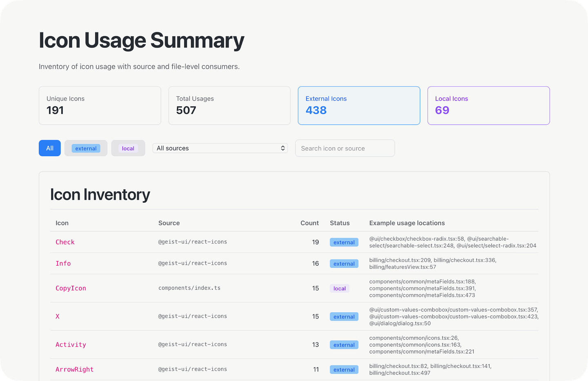
Task: Click the count 15 in the CopyIcon row
Action: pos(315,288)
